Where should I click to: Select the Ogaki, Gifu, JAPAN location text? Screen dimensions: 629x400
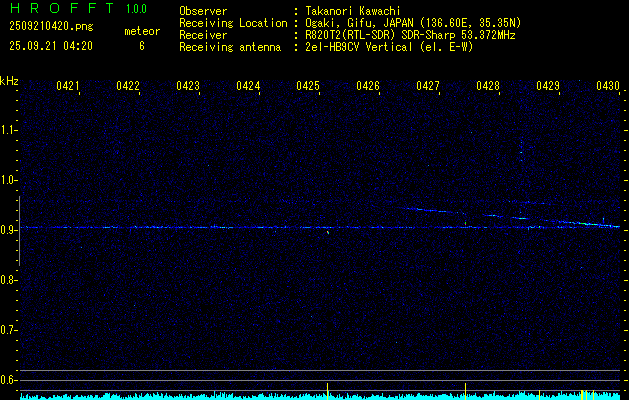(x=413, y=23)
